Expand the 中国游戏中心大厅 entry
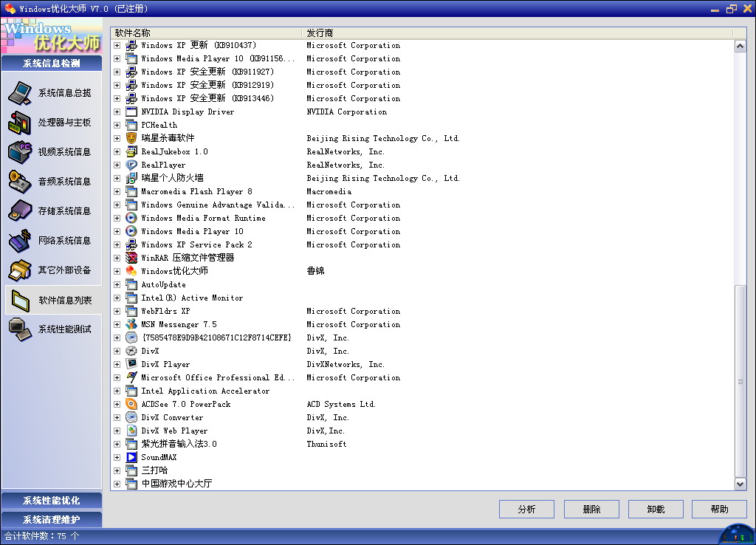The width and height of the screenshot is (756, 545). click(117, 484)
